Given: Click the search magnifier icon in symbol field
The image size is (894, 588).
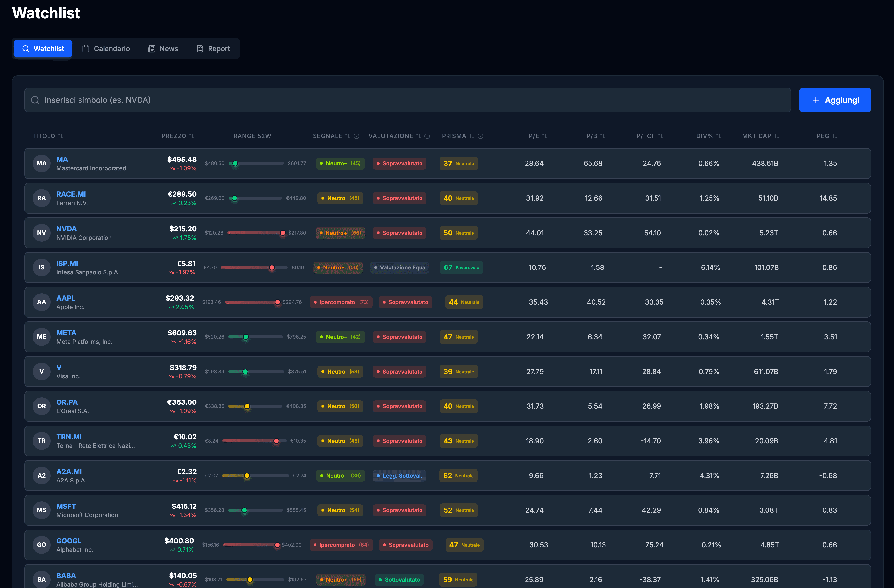Looking at the screenshot, I should (35, 100).
